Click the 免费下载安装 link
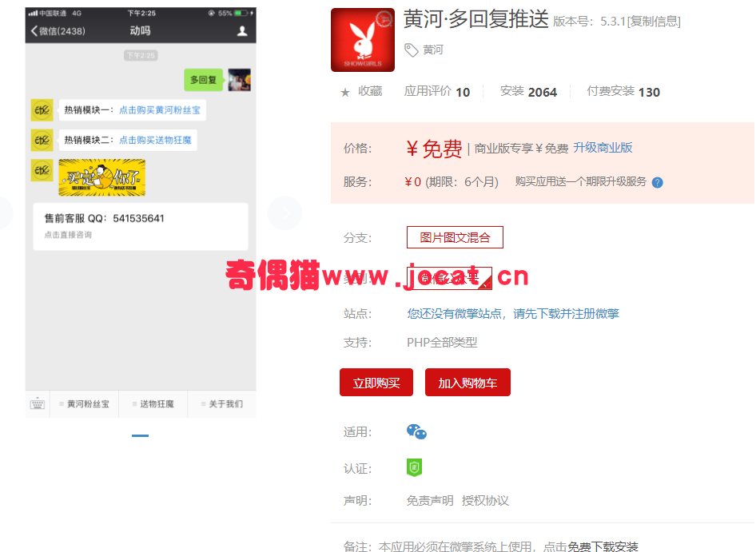Screen dimensions: 756x552 click(x=603, y=546)
